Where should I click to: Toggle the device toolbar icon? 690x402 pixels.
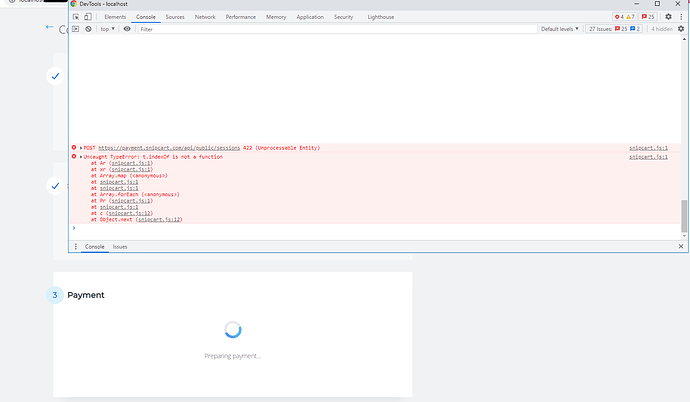(88, 17)
